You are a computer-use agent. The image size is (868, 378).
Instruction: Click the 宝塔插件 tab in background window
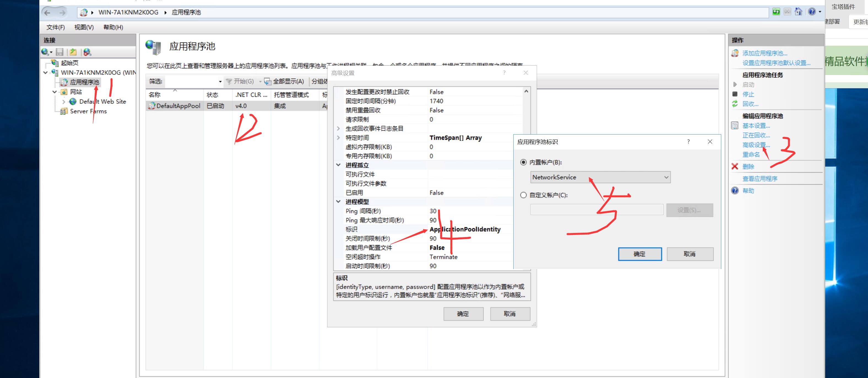tap(843, 7)
